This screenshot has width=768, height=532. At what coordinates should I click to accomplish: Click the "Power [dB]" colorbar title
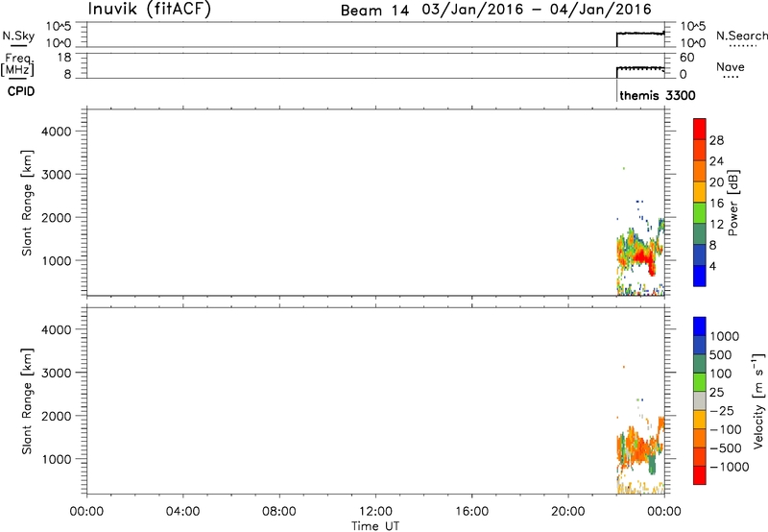tap(733, 203)
